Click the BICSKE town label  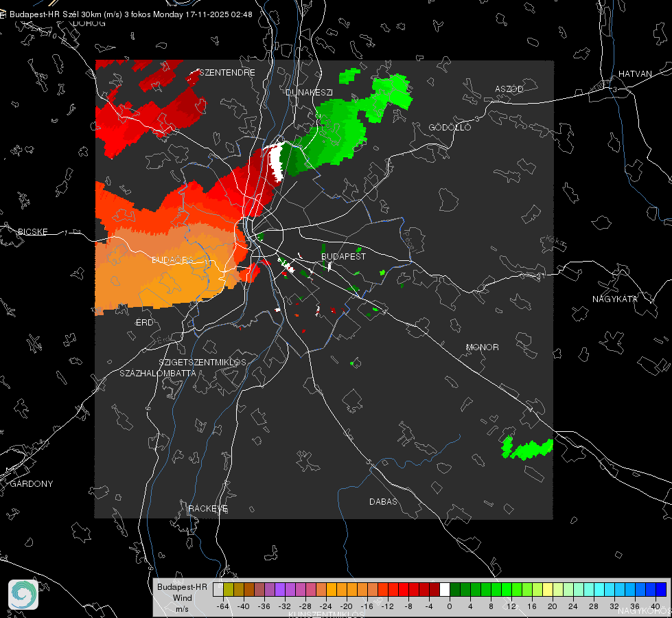tap(32, 231)
